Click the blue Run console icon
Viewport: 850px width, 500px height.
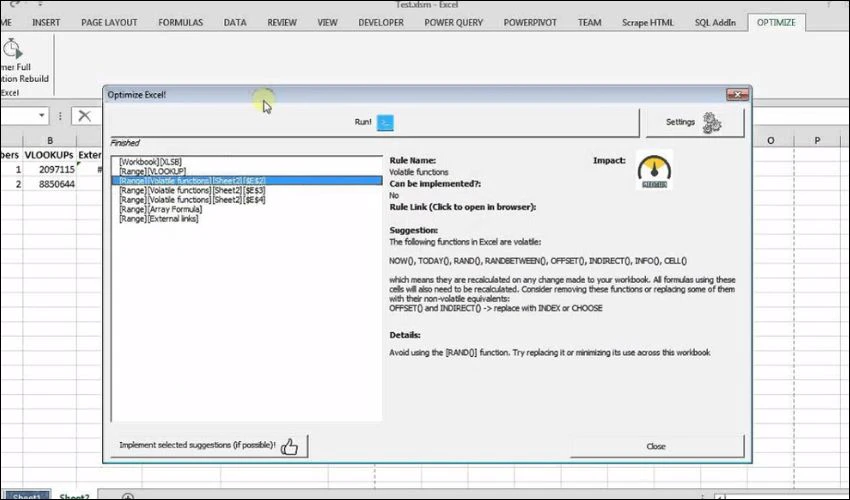pyautogui.click(x=385, y=123)
